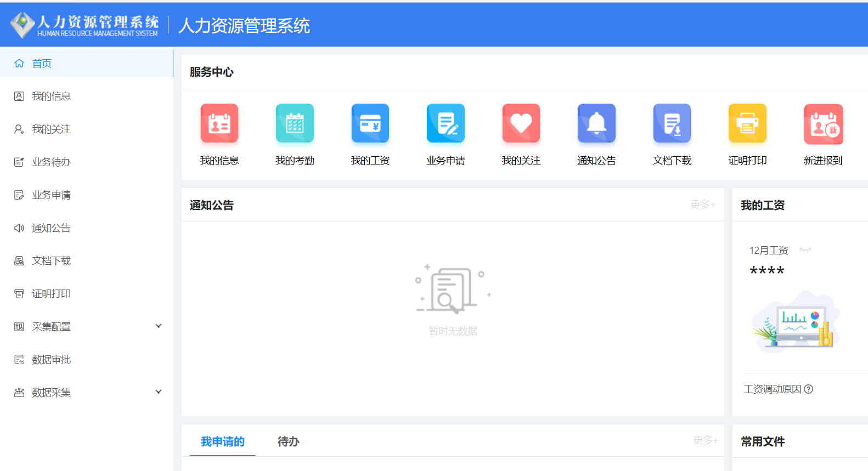Click the 新进报到 service icon

click(x=823, y=123)
